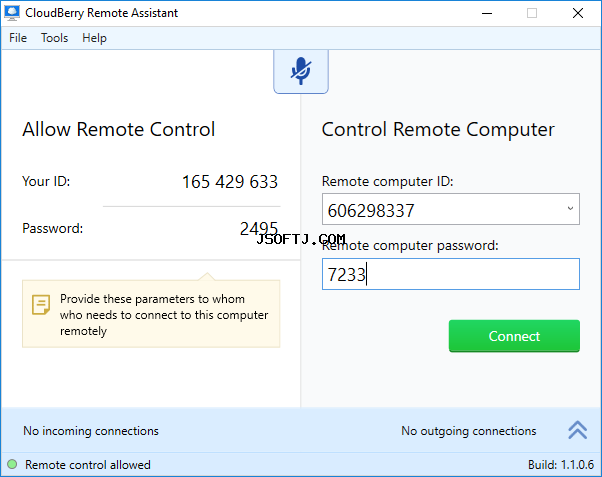Open the Help menu
This screenshot has height=477, width=602.
(x=94, y=38)
